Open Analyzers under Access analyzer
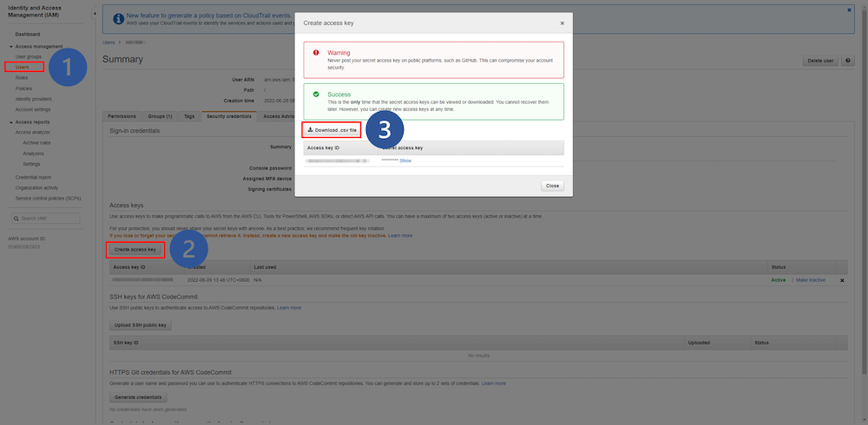Viewport: 868px width, 425px height. click(33, 154)
